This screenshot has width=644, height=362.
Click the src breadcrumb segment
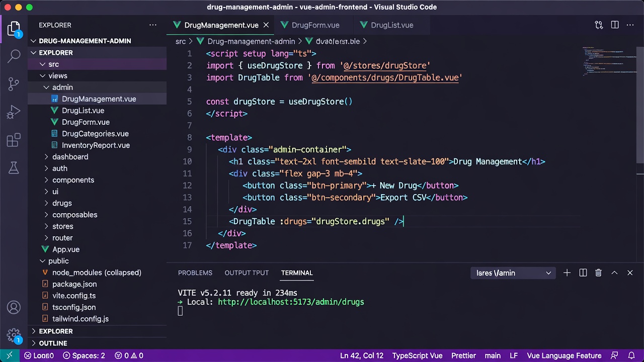point(181,41)
